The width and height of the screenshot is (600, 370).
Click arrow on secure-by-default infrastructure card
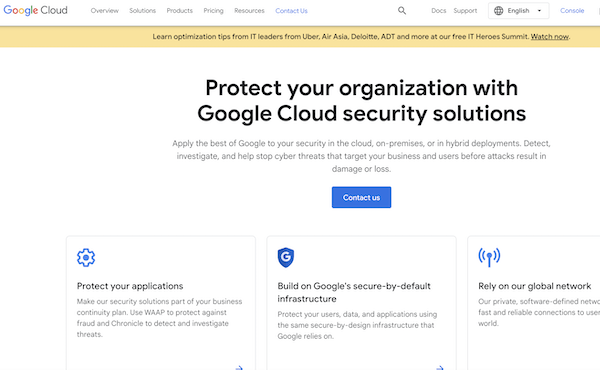pyautogui.click(x=440, y=368)
